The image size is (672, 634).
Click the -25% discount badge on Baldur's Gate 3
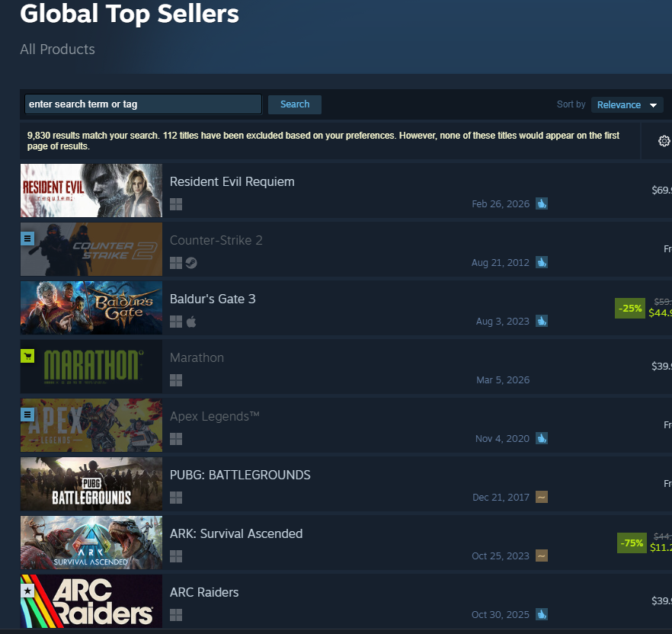pyautogui.click(x=630, y=308)
